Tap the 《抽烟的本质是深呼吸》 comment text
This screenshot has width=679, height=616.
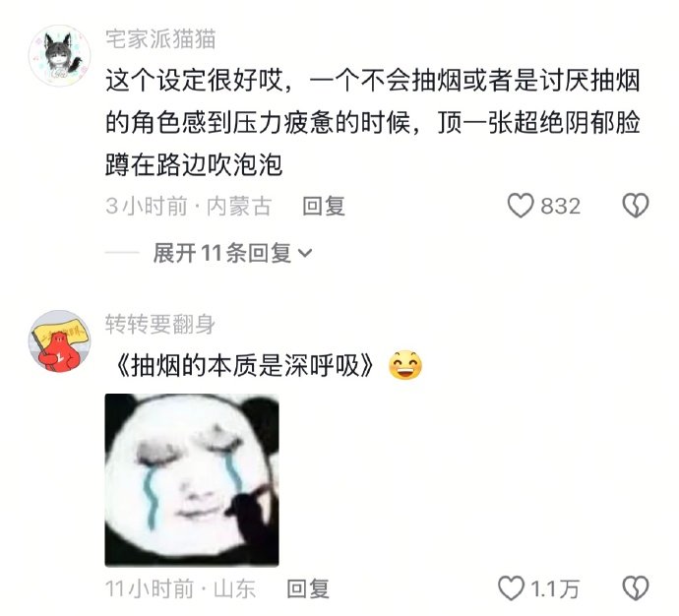242,366
